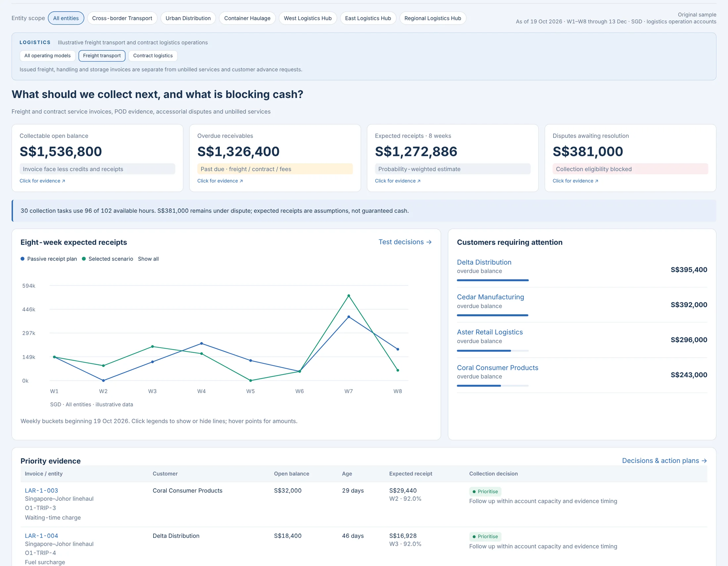Switch to All operating models
The height and width of the screenshot is (566, 728).
(x=47, y=56)
